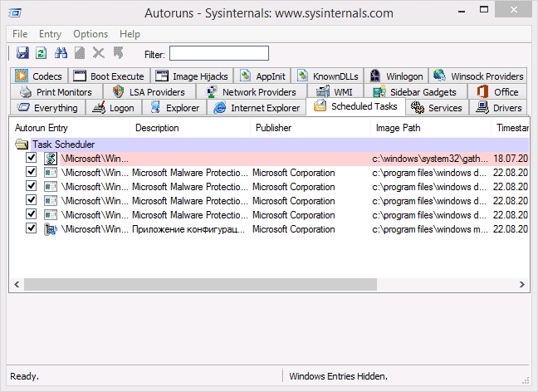Sort by Description column header
Viewport: 538px width, 392px height.
(190, 128)
